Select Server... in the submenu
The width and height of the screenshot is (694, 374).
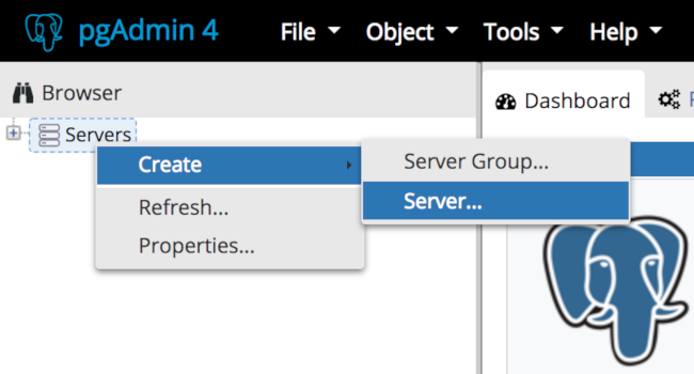[496, 201]
